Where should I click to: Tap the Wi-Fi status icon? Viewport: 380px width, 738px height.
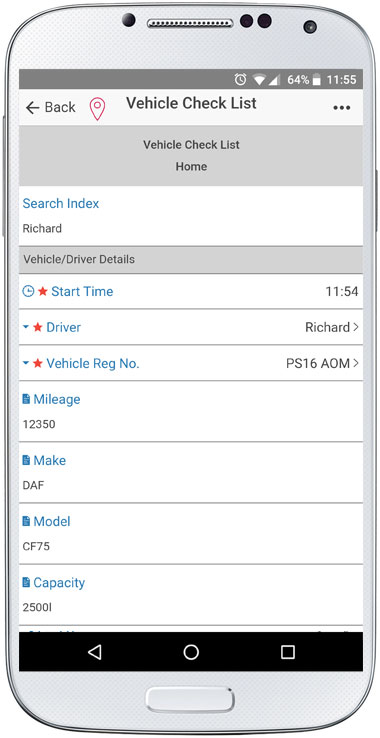[259, 80]
